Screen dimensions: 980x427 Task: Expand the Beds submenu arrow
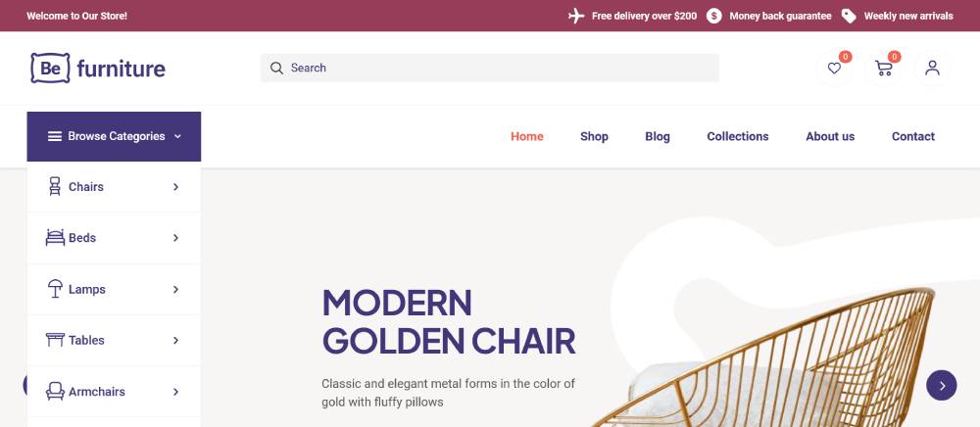(x=176, y=238)
